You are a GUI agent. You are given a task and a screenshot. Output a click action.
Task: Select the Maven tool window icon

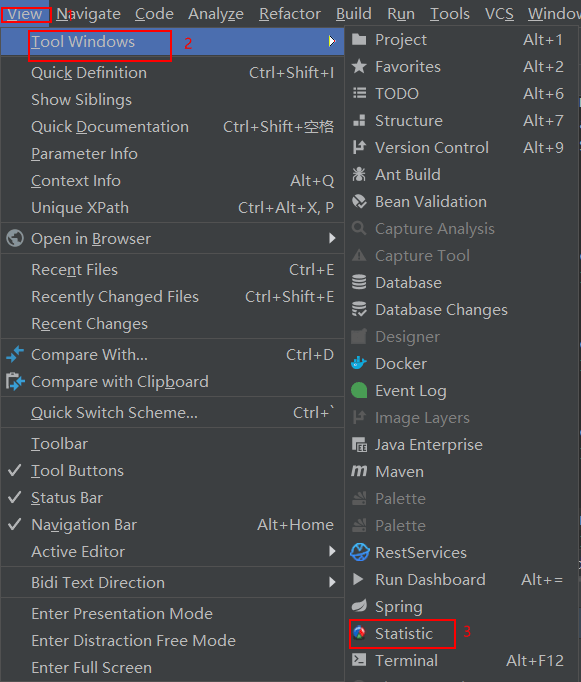[x=359, y=471]
